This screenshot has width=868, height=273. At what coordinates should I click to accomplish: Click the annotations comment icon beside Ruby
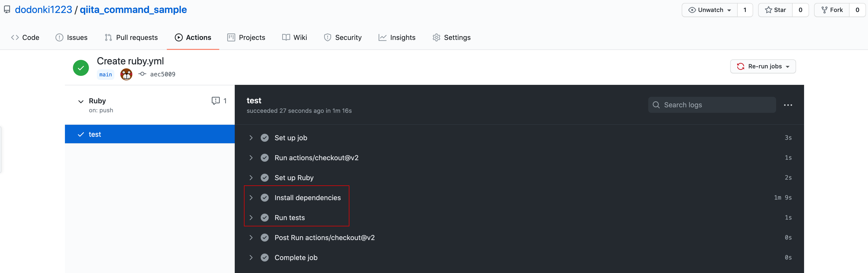coord(216,101)
